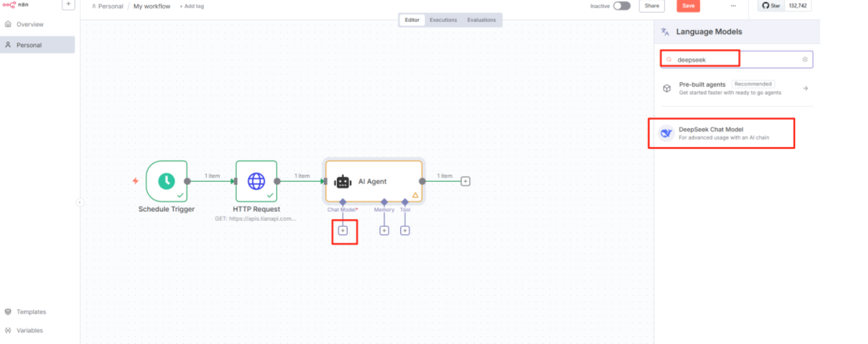This screenshot has height=344, width=868.
Task: Click the Tool add plus button
Action: (405, 231)
